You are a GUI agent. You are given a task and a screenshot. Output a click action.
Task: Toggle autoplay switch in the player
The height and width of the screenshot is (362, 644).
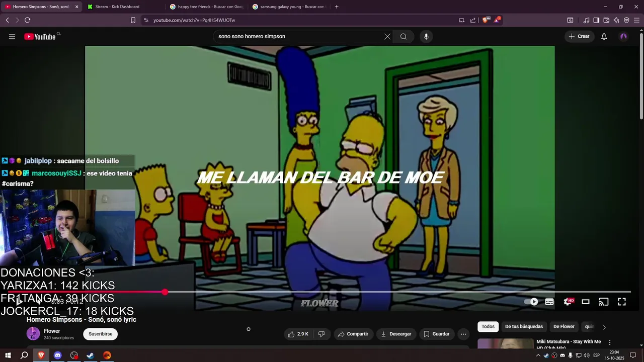point(531,302)
